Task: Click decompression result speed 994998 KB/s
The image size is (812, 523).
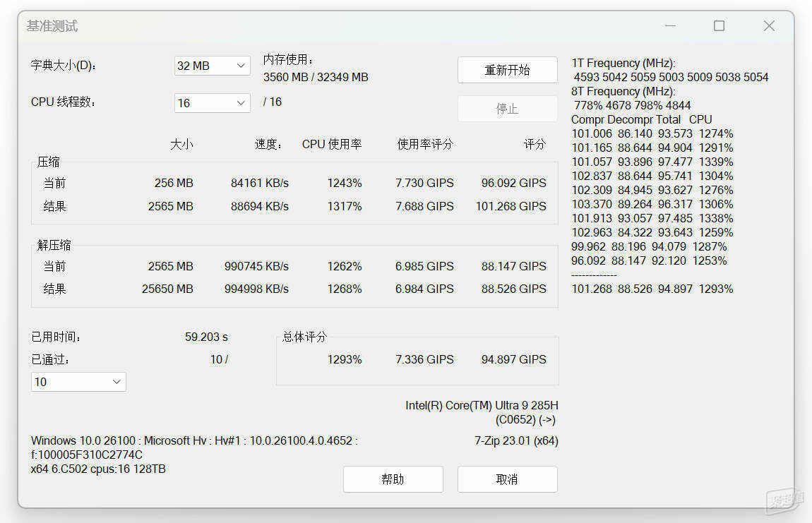Action: [256, 289]
